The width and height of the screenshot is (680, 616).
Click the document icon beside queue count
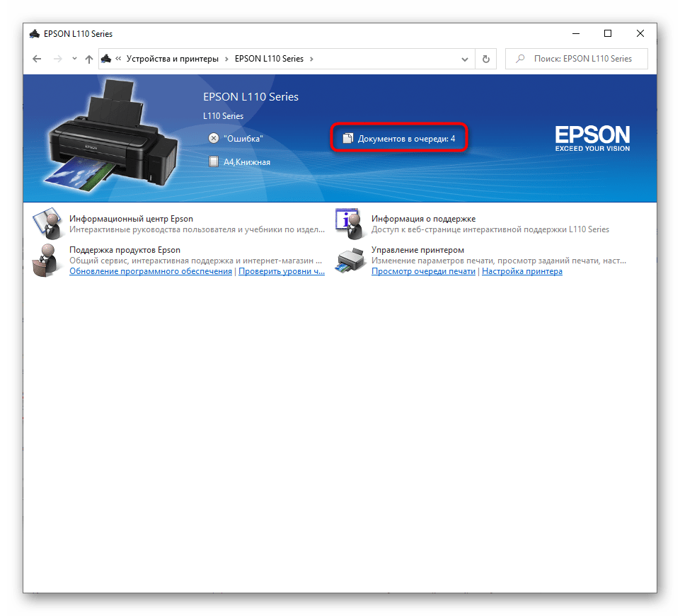click(x=347, y=139)
